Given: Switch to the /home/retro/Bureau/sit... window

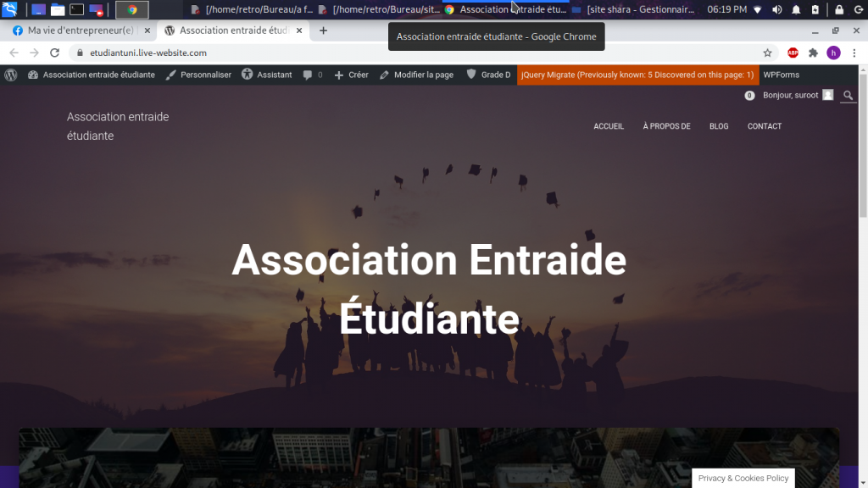Looking at the screenshot, I should pyautogui.click(x=379, y=9).
